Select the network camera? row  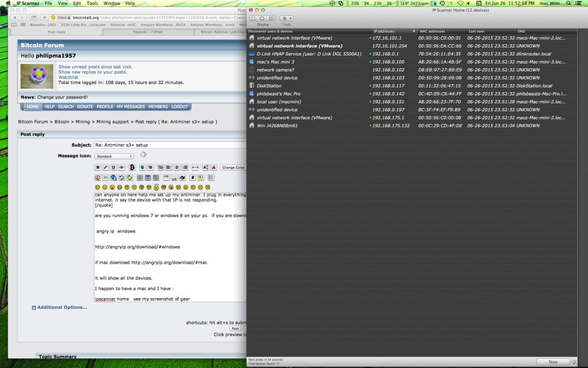point(412,70)
